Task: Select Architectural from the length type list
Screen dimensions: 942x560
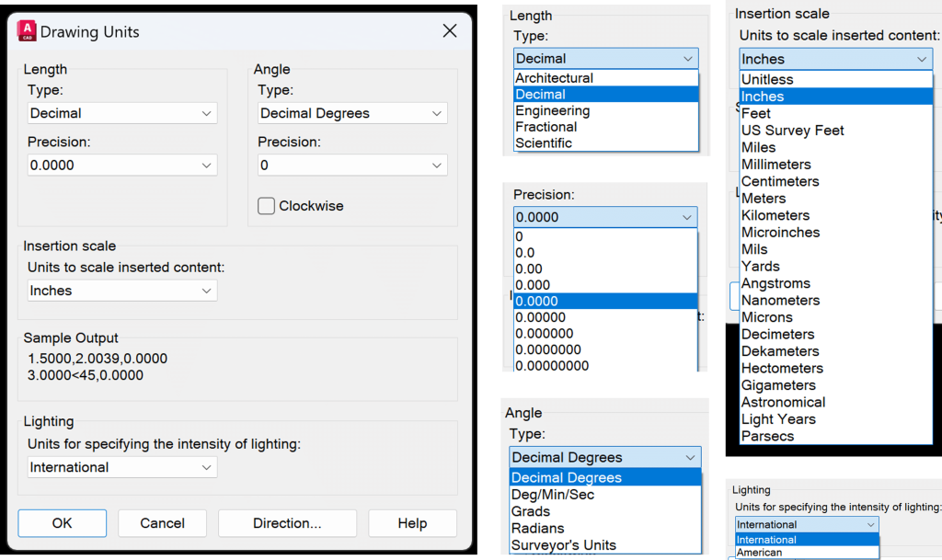Action: (554, 77)
